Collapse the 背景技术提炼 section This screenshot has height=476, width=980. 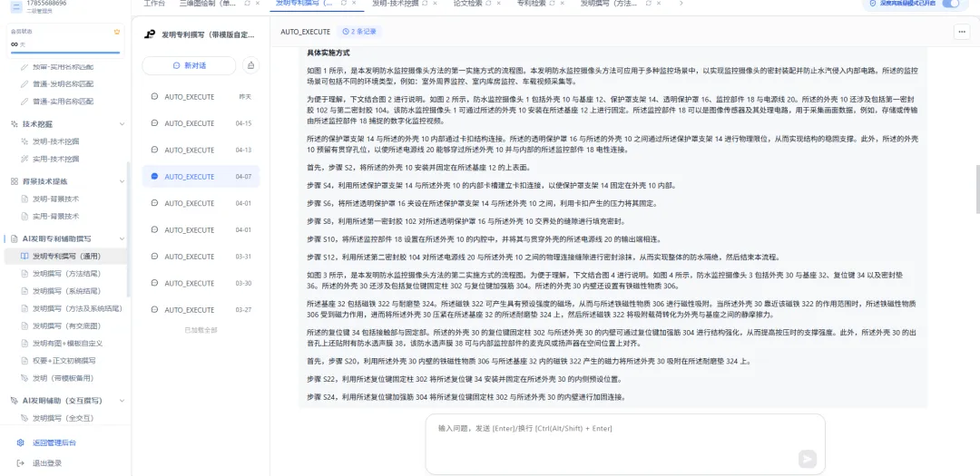click(x=122, y=181)
